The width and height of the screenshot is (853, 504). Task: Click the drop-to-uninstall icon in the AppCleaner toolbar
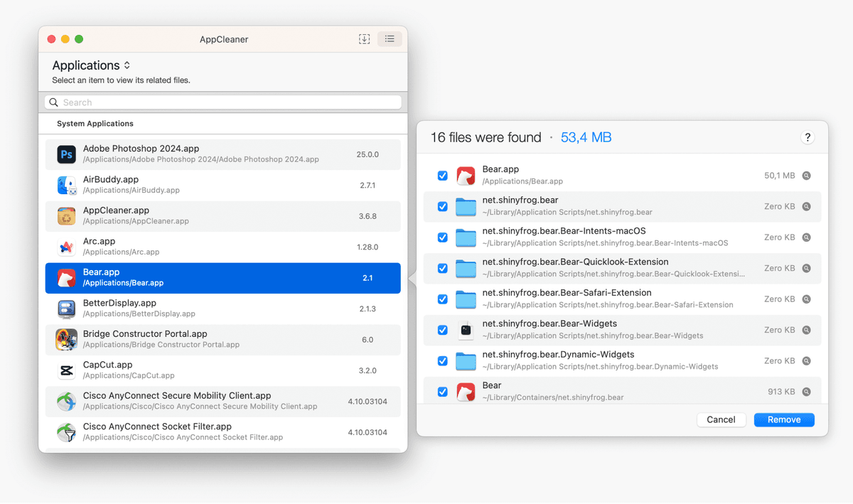(x=364, y=39)
